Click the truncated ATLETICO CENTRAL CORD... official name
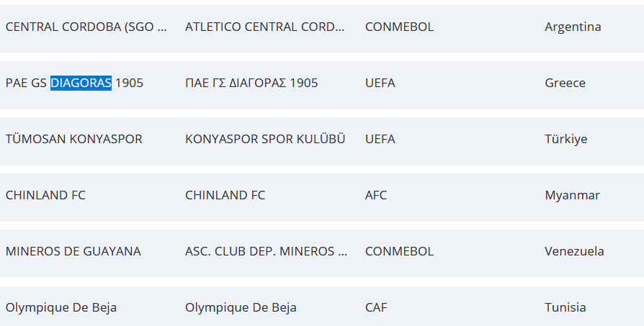The height and width of the screenshot is (326, 644). tap(265, 27)
